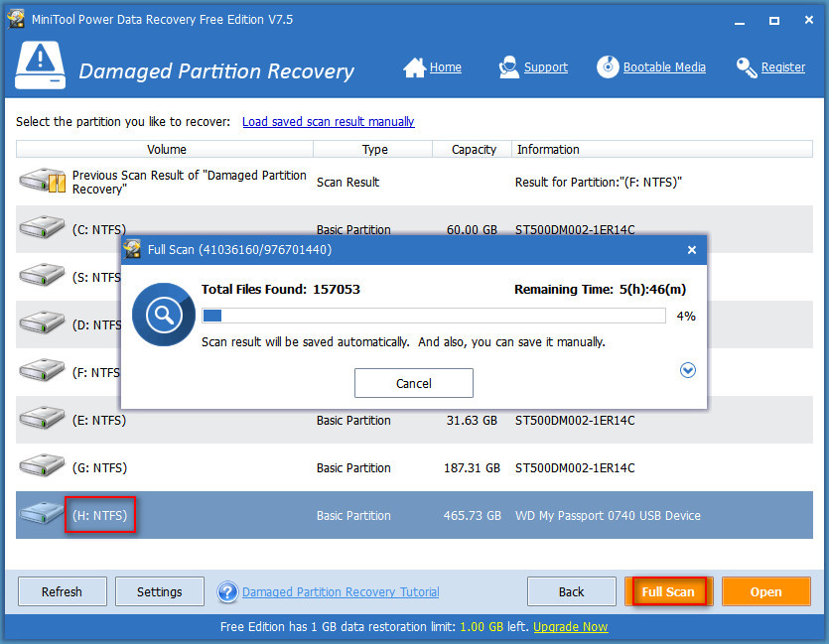Close the Full Scan dialog
Image resolution: width=829 pixels, height=644 pixels.
coord(692,250)
